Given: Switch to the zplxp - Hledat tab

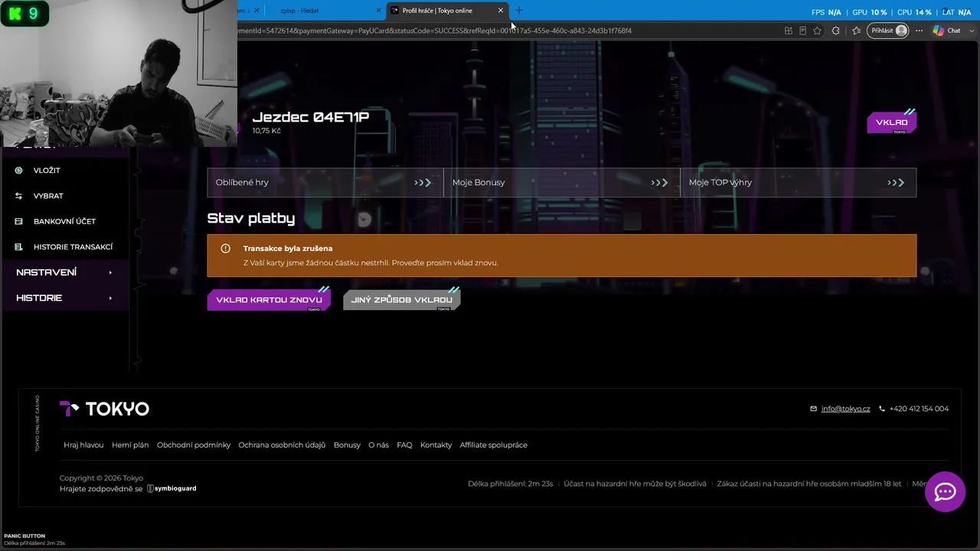Looking at the screenshot, I should pos(324,11).
